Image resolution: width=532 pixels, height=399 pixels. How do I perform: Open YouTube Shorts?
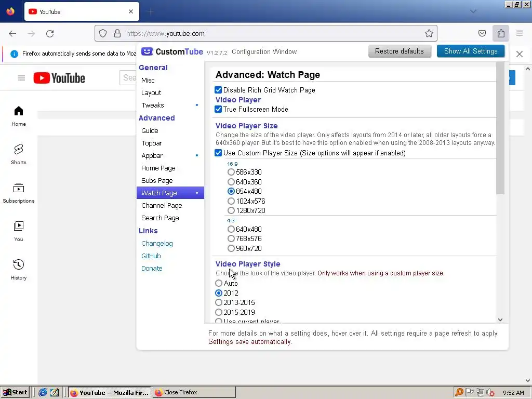[19, 154]
